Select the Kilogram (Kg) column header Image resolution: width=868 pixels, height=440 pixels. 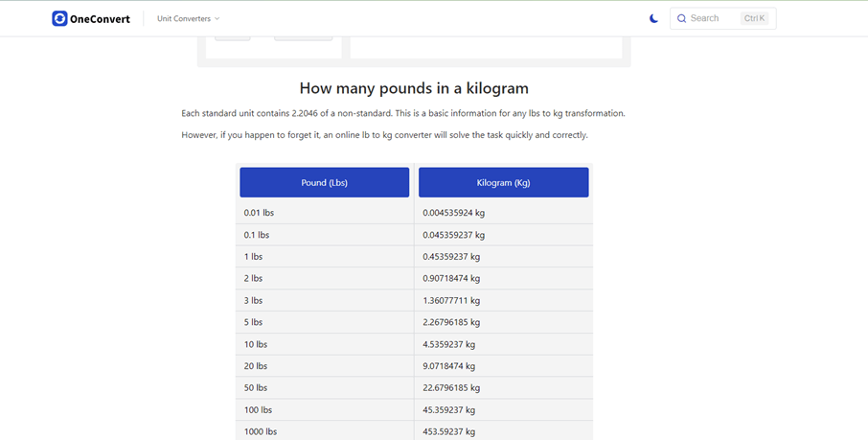(x=503, y=182)
